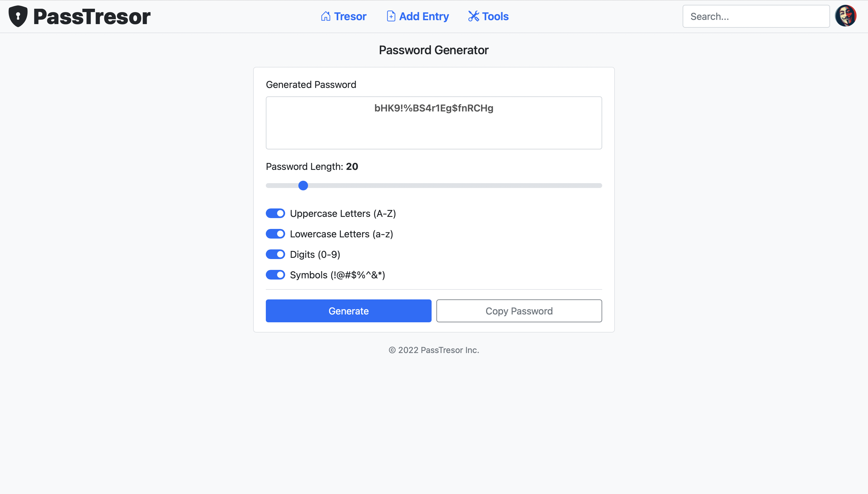Open the Tresor home section

343,16
